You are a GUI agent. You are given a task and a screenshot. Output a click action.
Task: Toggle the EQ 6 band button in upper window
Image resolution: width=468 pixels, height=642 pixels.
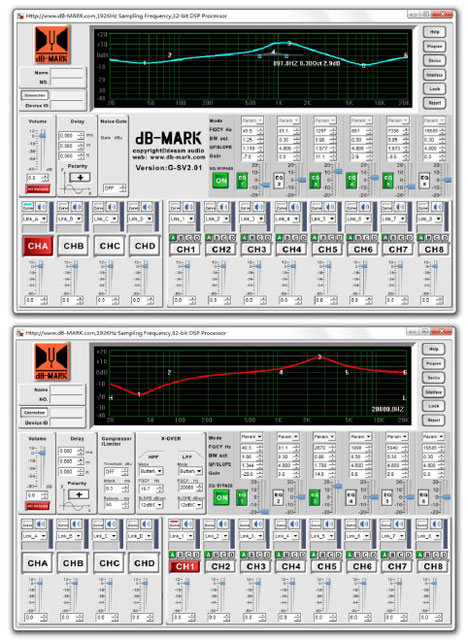[424, 181]
